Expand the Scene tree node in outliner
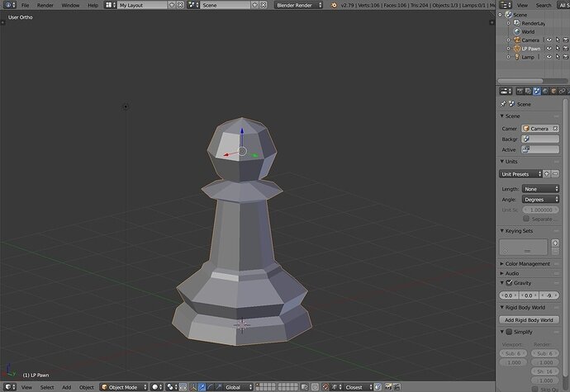Viewport: 570px width, 392px height. 501,15
